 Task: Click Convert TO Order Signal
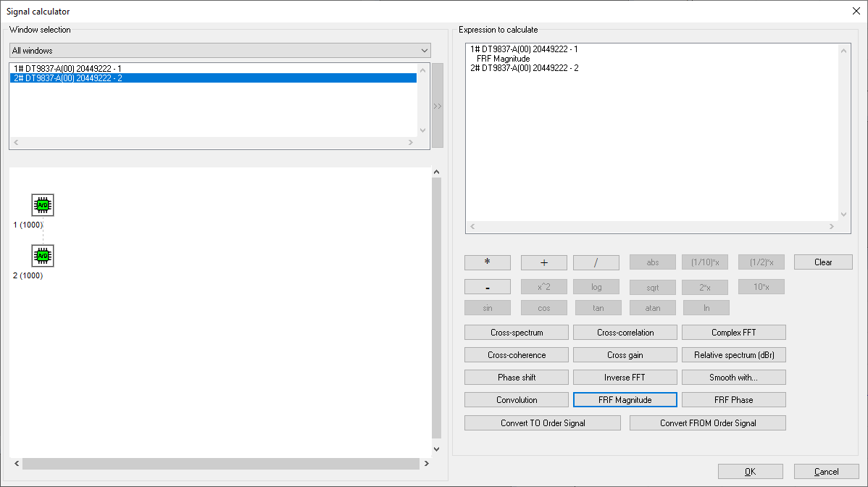pos(542,423)
